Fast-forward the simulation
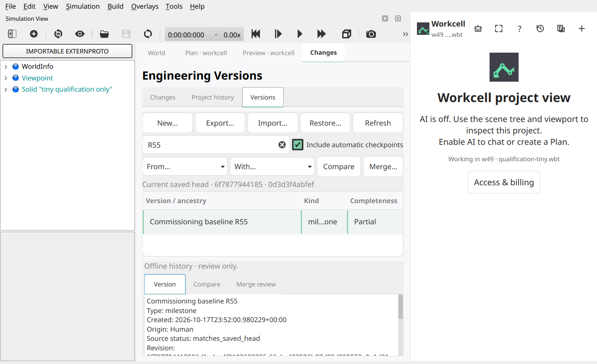The width and height of the screenshot is (597, 364). pos(322,34)
